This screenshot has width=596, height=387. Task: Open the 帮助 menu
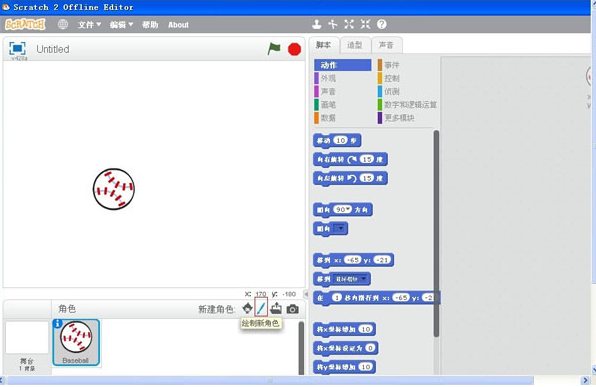point(150,25)
